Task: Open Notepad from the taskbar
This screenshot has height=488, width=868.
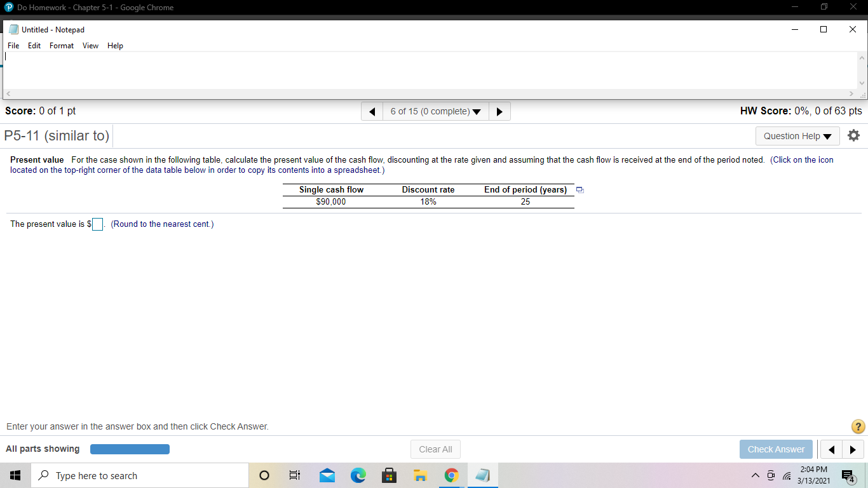Action: click(482, 475)
